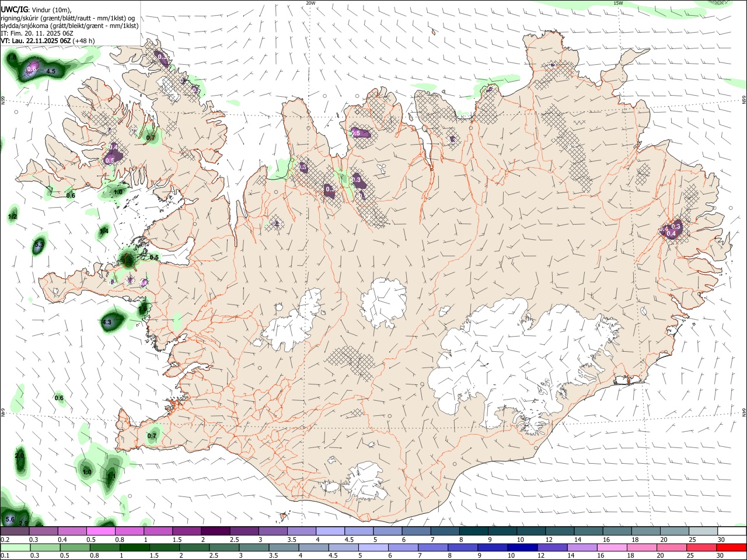Click the 'VT: Lau. 22.11.2025 06Z (+48 h)' line
Screen dimensions: 747x560
coord(48,41)
